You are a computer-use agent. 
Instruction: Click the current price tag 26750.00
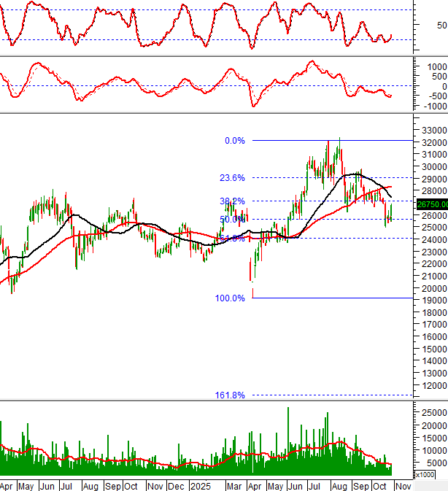(x=430, y=204)
